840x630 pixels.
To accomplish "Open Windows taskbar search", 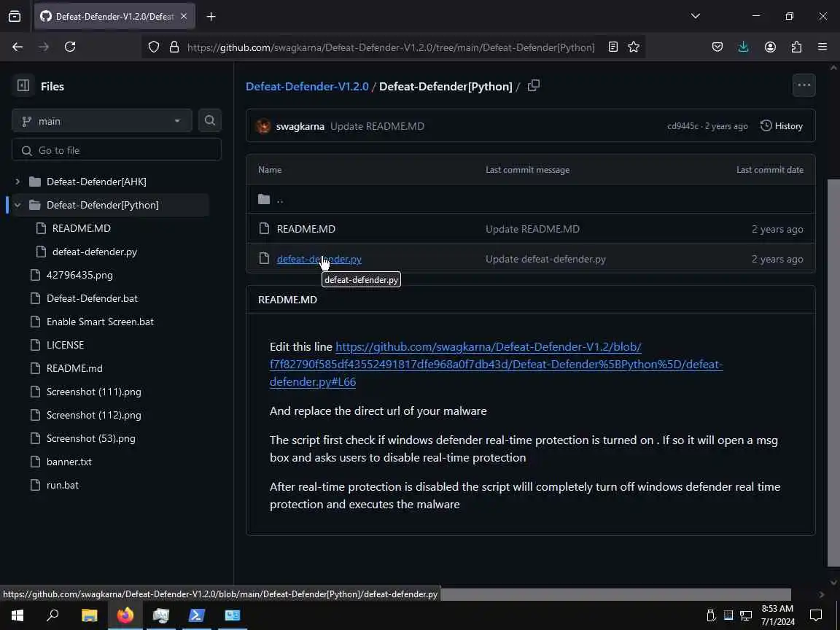I will 52,615.
